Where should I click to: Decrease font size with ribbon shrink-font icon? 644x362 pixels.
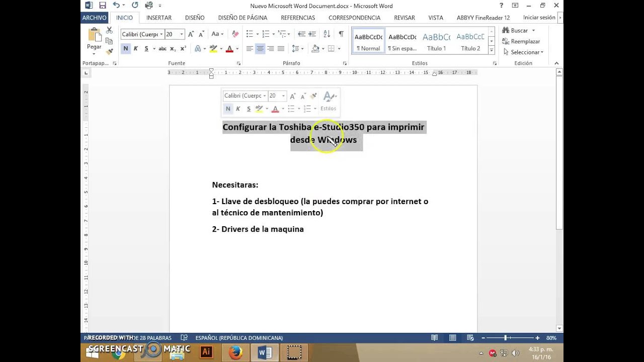coord(201,34)
